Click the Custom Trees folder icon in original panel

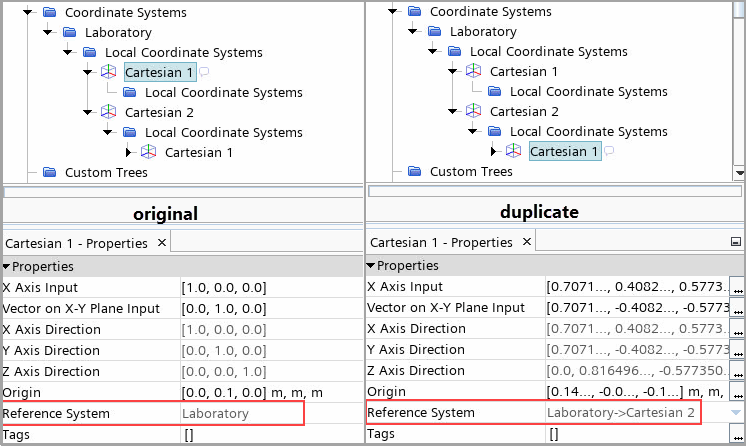click(x=50, y=173)
